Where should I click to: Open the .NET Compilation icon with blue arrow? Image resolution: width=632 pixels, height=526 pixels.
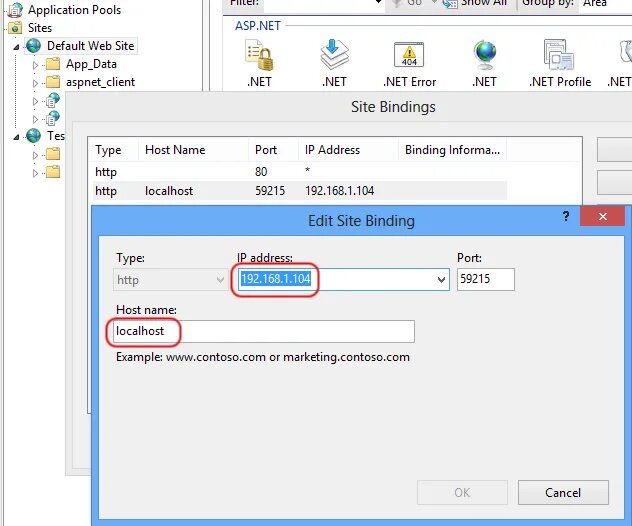coord(334,54)
